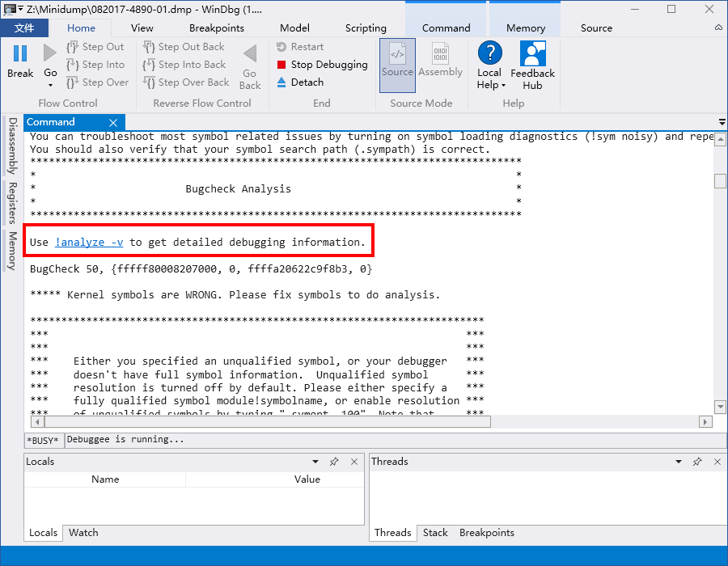728x566 pixels.
Task: Open the Stack tab in Threads panel
Action: (435, 533)
